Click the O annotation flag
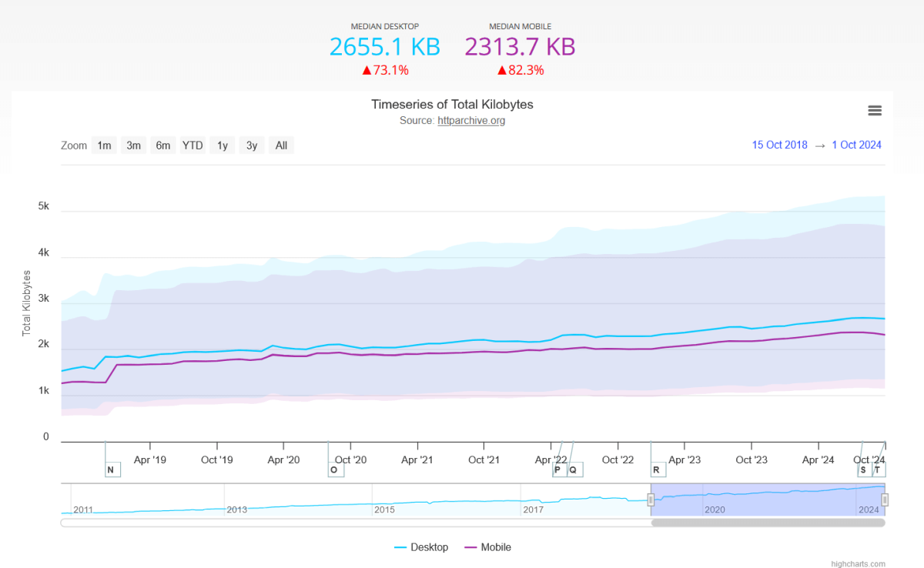Screen dimensions: 924x568 coord(336,469)
